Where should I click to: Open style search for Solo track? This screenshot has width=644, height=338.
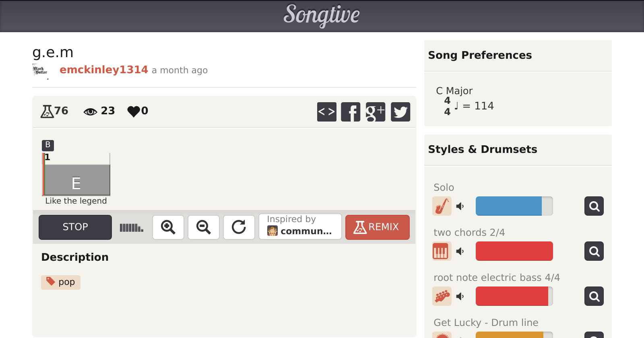coord(594,206)
